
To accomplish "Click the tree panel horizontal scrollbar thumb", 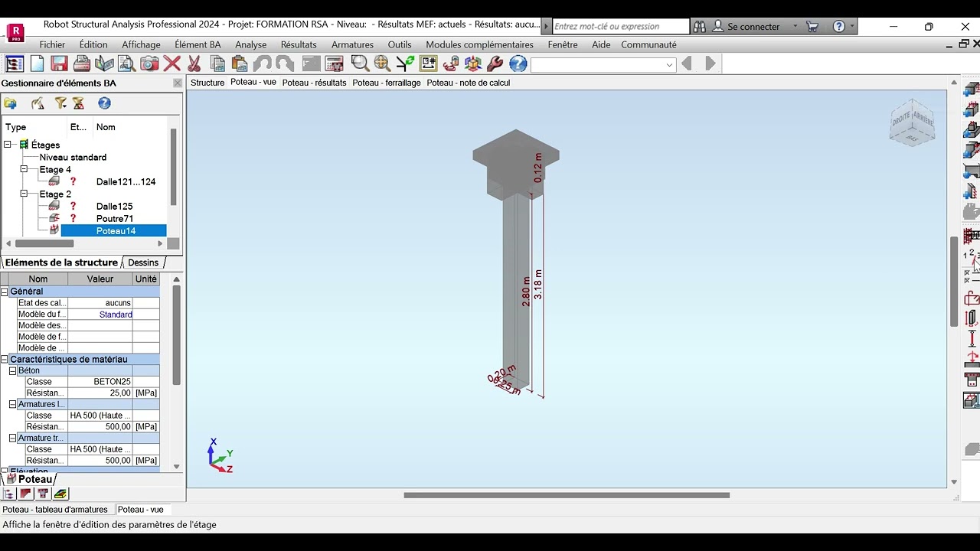I will pos(44,243).
